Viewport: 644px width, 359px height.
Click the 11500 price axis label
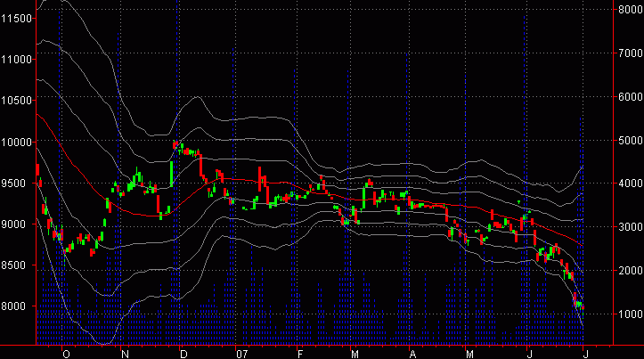[x=16, y=19]
